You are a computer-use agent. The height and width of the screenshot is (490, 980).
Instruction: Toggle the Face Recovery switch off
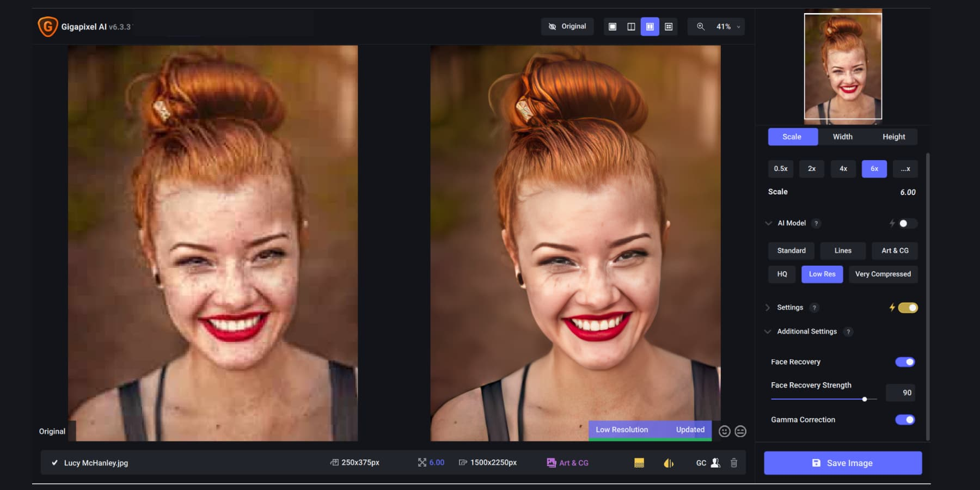905,362
